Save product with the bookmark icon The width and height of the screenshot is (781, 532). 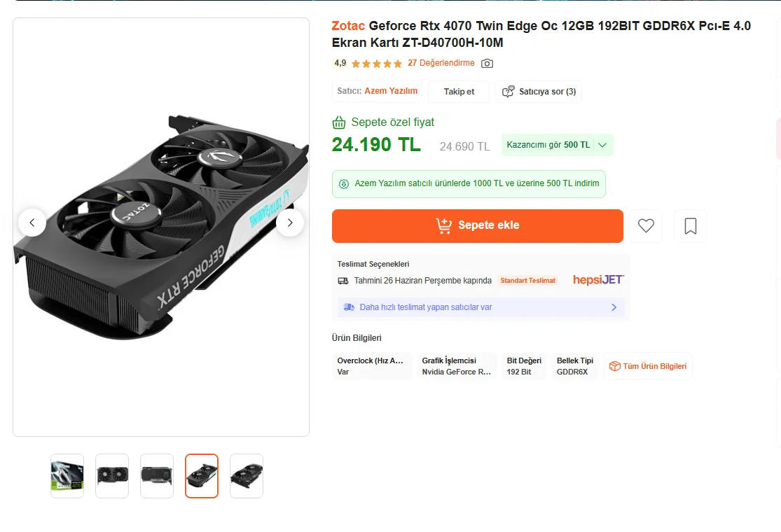[x=691, y=226]
